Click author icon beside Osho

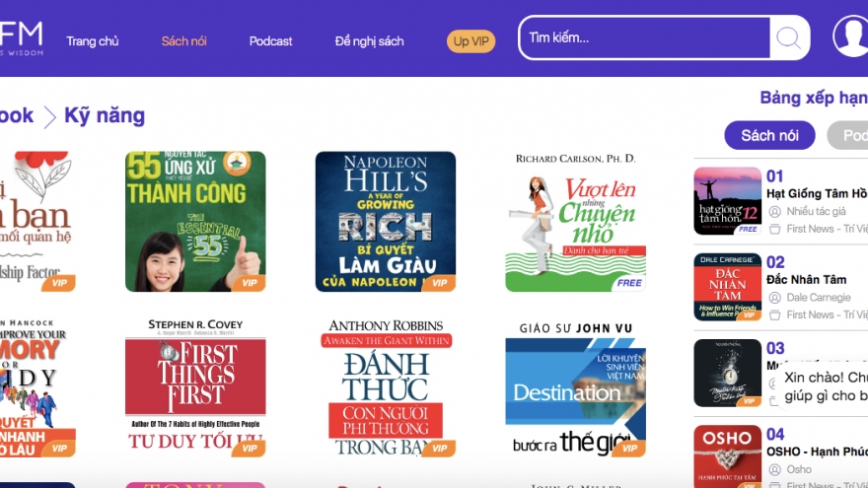[774, 469]
